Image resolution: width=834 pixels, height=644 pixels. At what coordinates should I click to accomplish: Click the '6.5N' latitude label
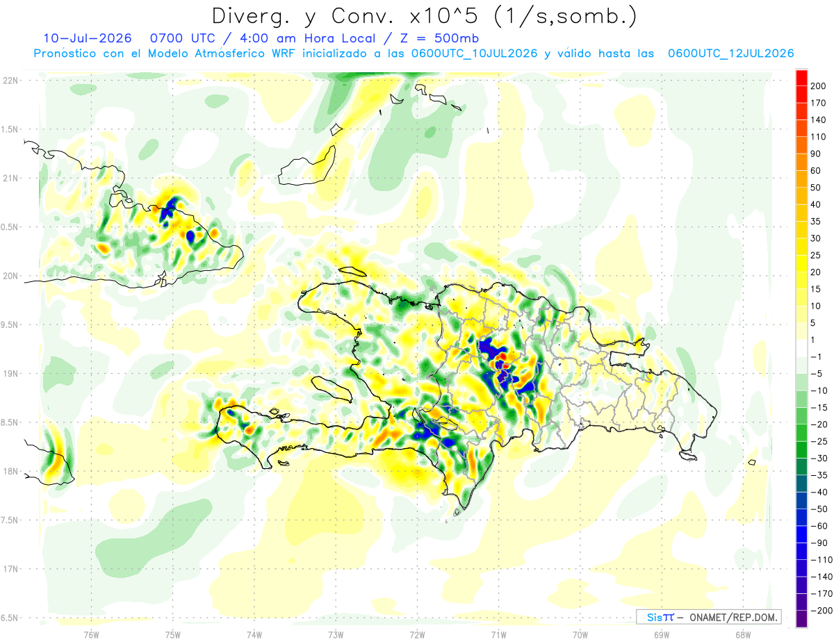(x=10, y=618)
